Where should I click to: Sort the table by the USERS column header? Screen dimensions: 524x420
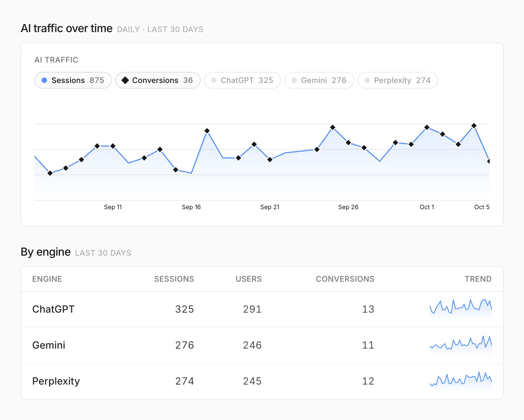248,279
